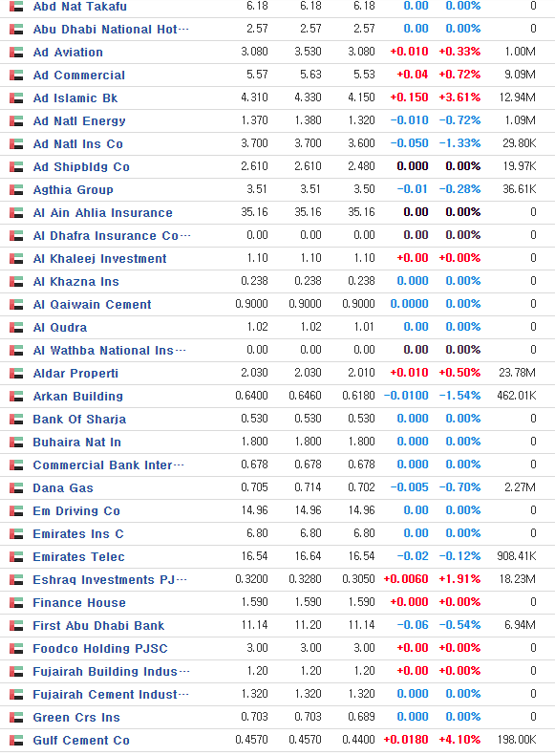Viewport: 555px width, 756px height.
Task: Click the flag icon beside Foodco Holding PJSC
Action: click(16, 649)
